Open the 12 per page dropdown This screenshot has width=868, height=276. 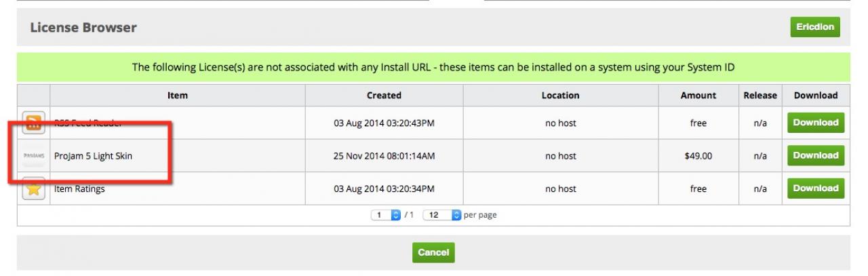point(441,215)
